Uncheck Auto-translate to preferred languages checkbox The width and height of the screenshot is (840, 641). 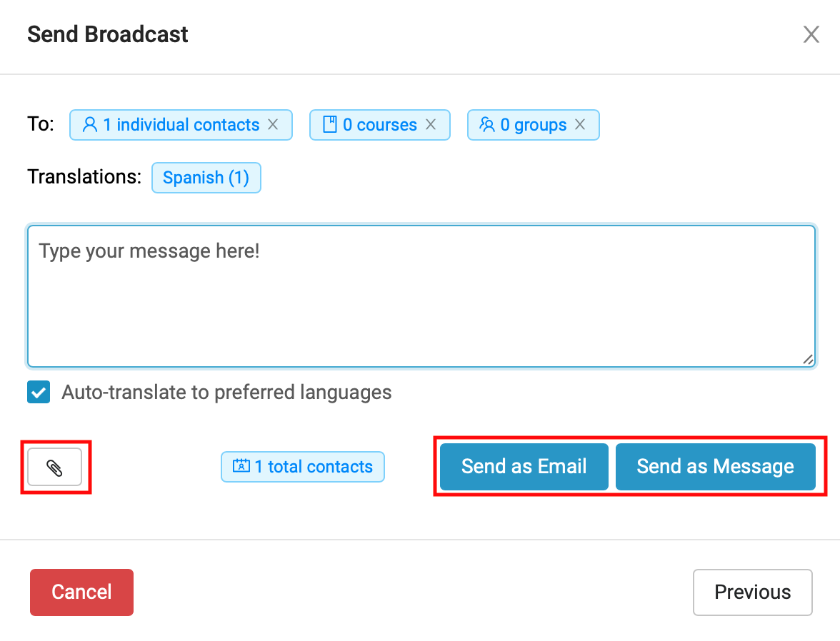coord(39,393)
